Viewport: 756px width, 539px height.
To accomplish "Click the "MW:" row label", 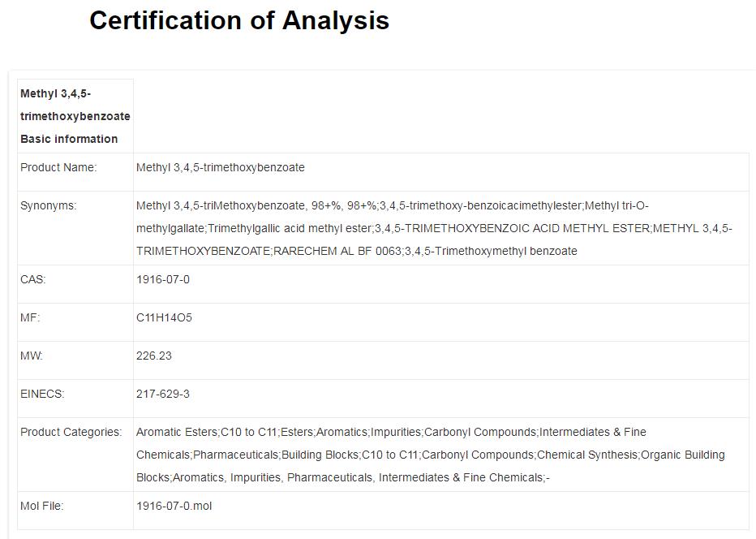I will click(x=32, y=356).
